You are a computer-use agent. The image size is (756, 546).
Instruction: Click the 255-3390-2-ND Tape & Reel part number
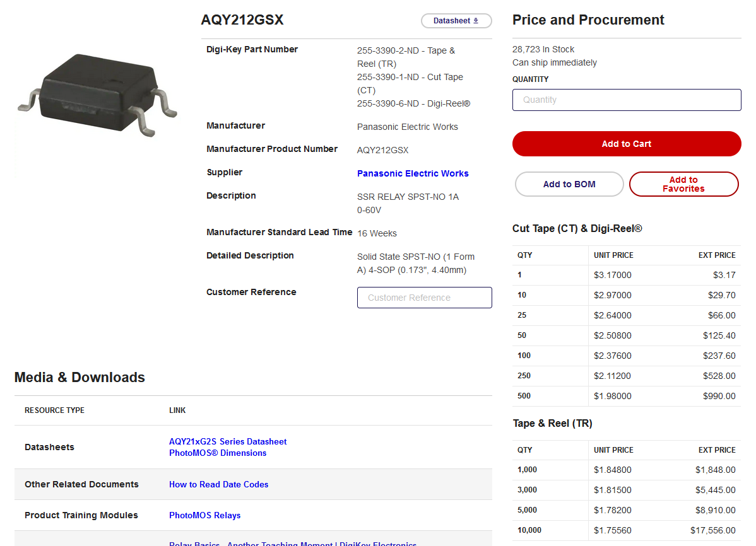406,57
